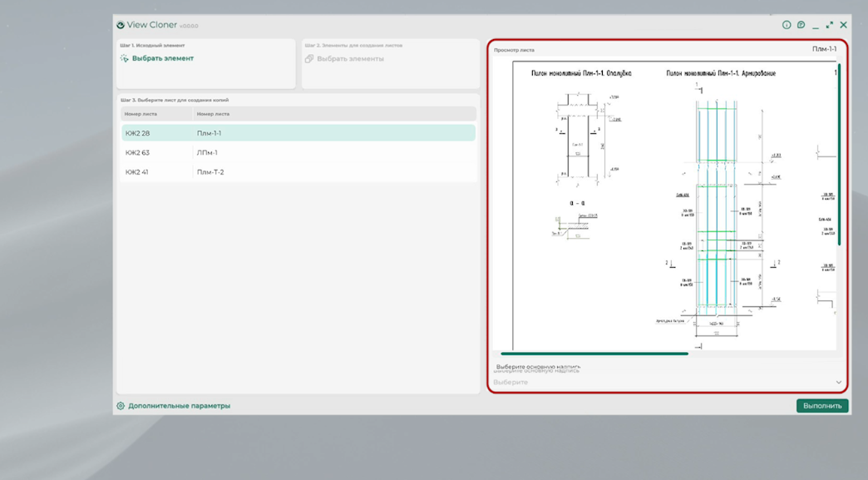Viewport: 868px width, 480px height.
Task: Click the vertical green scrollbar of preview
Action: (839, 154)
